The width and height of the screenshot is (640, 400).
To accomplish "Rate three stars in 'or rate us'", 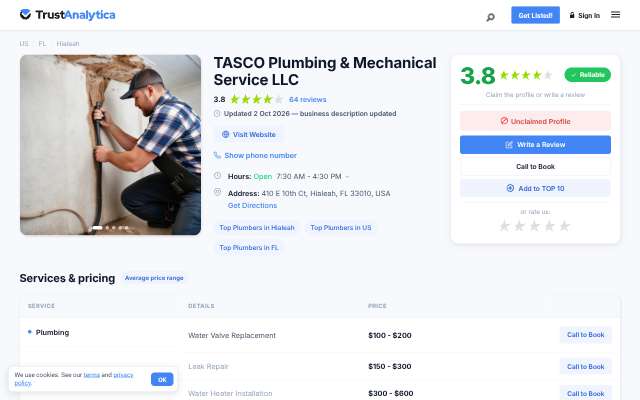I will point(534,226).
